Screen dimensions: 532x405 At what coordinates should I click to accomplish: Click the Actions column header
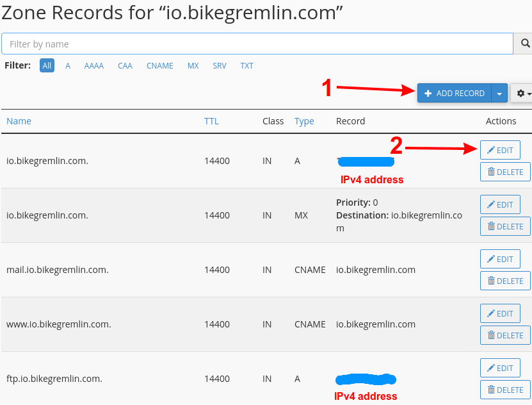501,121
